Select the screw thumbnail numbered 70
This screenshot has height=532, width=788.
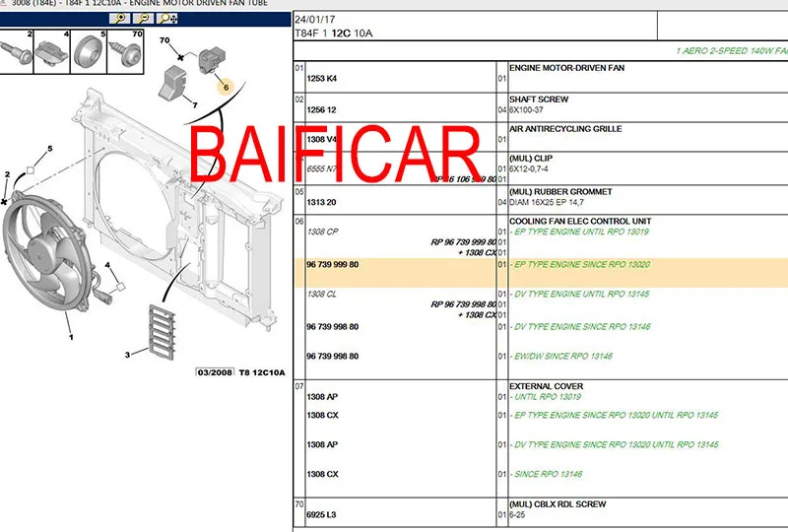click(126, 51)
